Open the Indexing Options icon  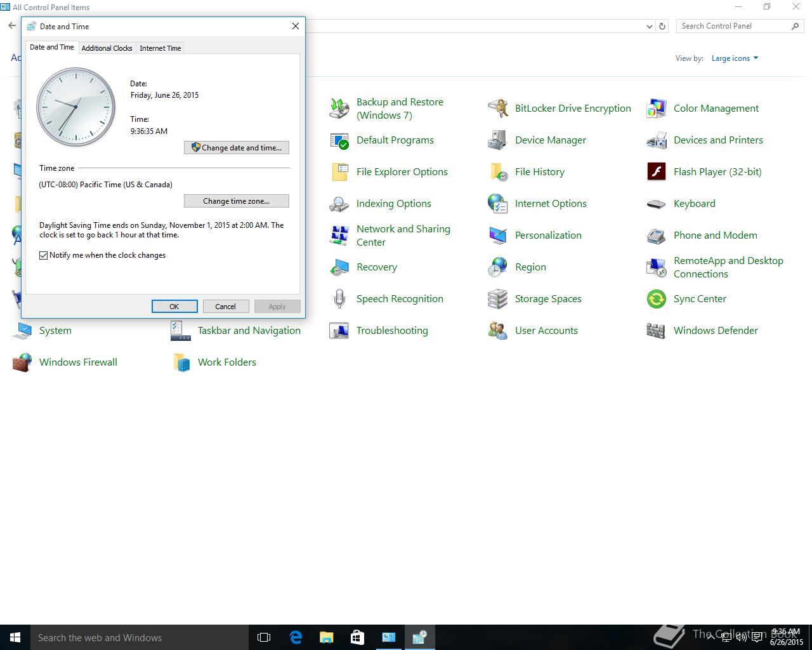tap(339, 204)
